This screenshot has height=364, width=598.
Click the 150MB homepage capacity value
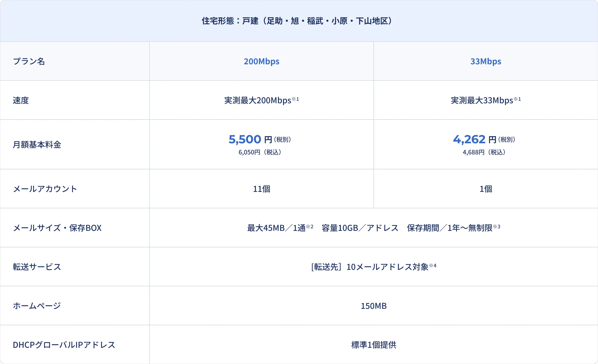click(x=373, y=306)
